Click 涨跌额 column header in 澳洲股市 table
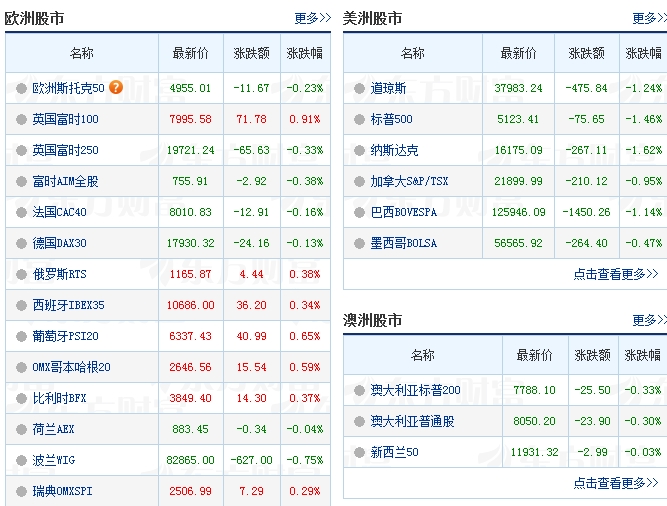Screen dimensions: 667x506 click(593, 355)
